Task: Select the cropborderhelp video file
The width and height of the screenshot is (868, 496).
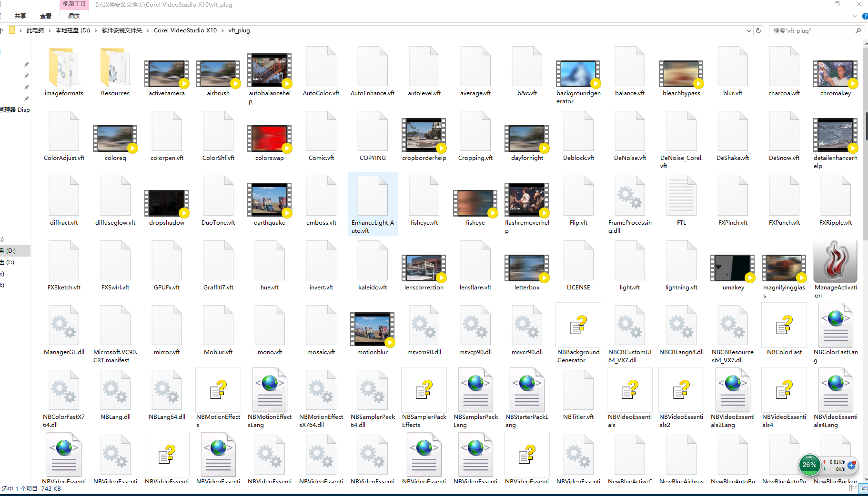Action: click(424, 139)
